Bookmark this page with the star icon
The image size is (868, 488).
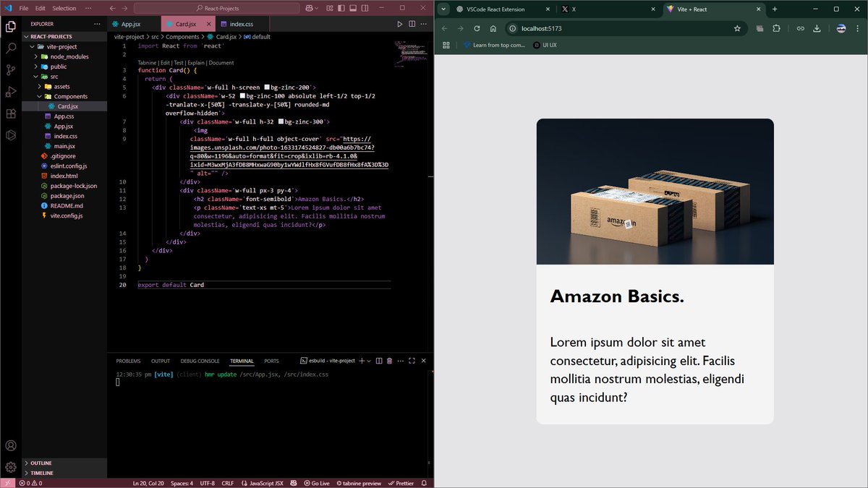[737, 29]
